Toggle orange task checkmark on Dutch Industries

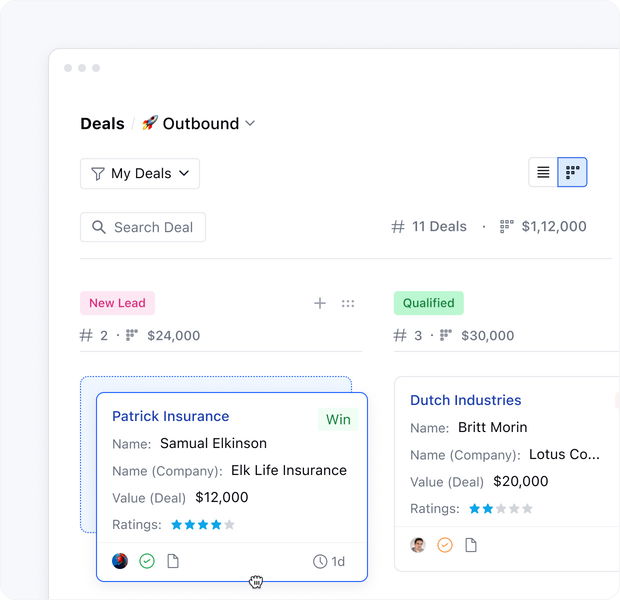pos(445,545)
